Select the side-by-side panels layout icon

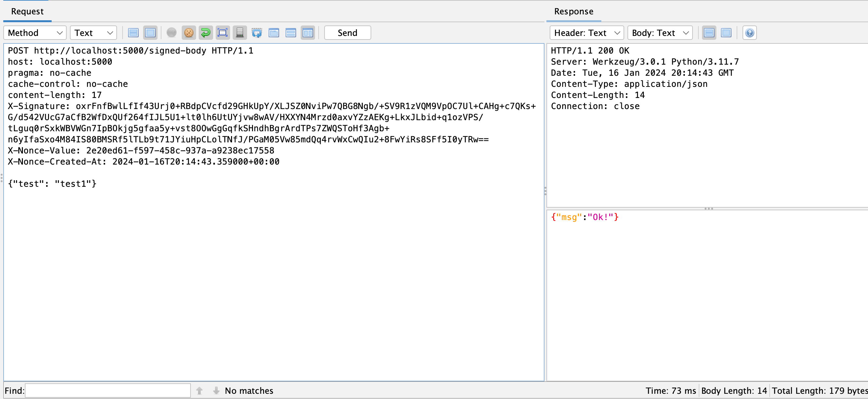[308, 33]
